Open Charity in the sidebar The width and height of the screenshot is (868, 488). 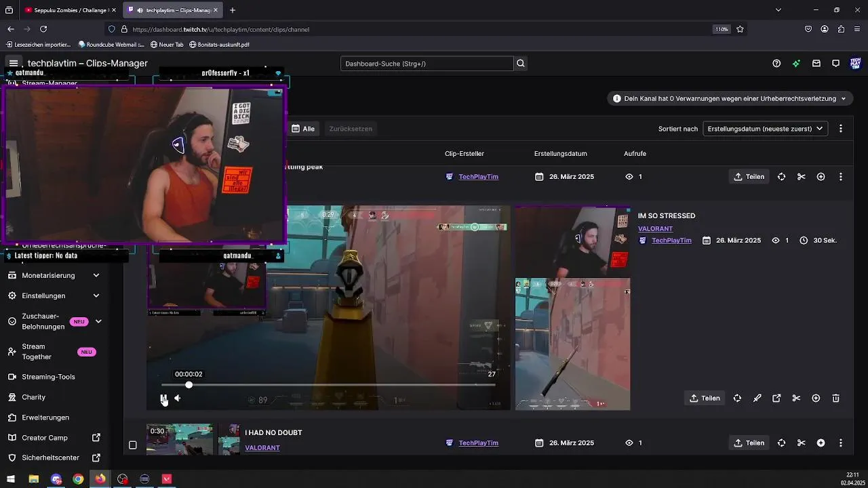(x=33, y=397)
